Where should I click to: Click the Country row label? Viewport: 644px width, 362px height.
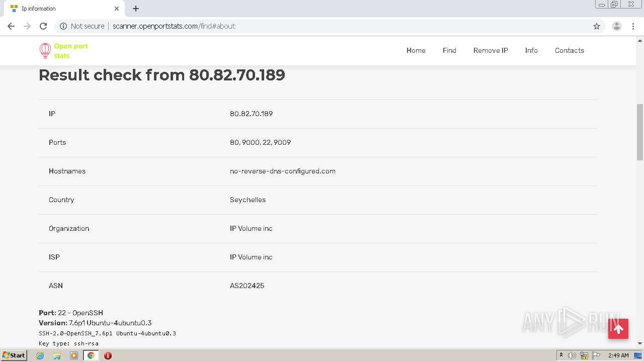pos(61,200)
